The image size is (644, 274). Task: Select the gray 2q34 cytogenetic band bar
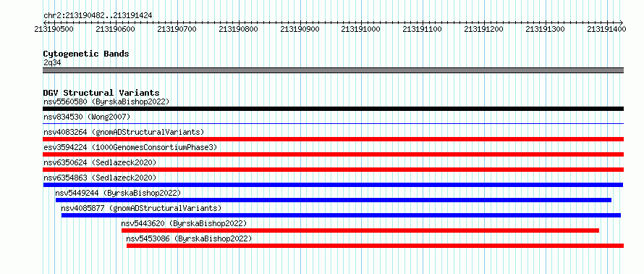[x=333, y=70]
